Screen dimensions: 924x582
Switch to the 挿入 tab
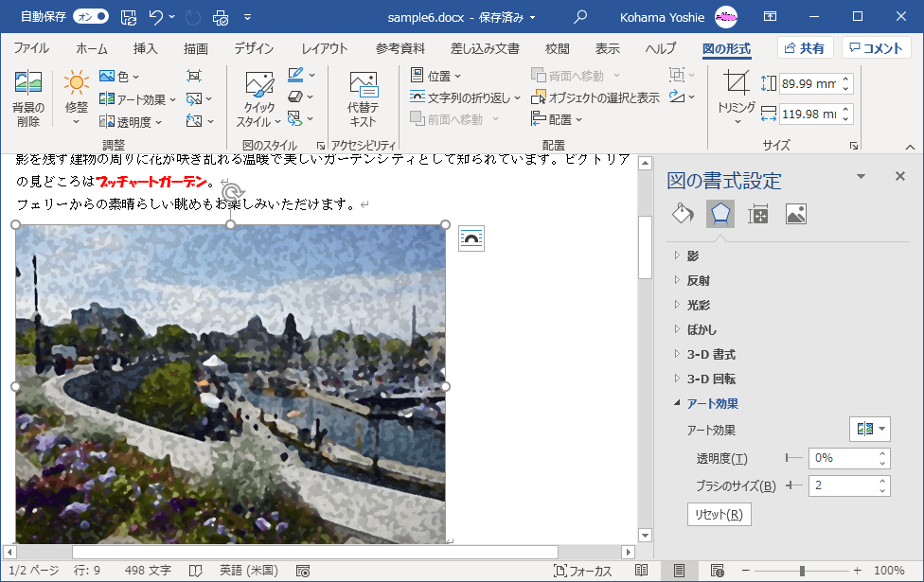click(145, 48)
